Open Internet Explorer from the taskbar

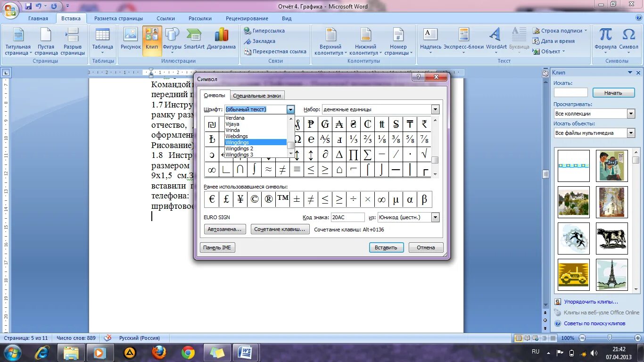[42, 352]
